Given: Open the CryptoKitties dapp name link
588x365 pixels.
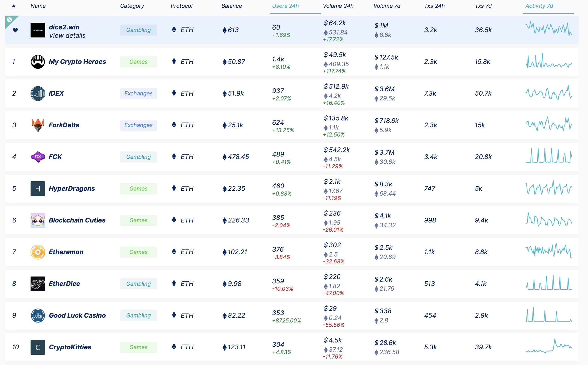Looking at the screenshot, I should click(70, 347).
